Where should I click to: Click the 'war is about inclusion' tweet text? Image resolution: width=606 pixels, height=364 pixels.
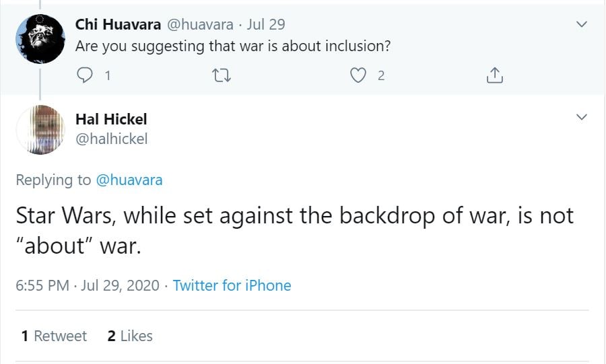click(232, 47)
